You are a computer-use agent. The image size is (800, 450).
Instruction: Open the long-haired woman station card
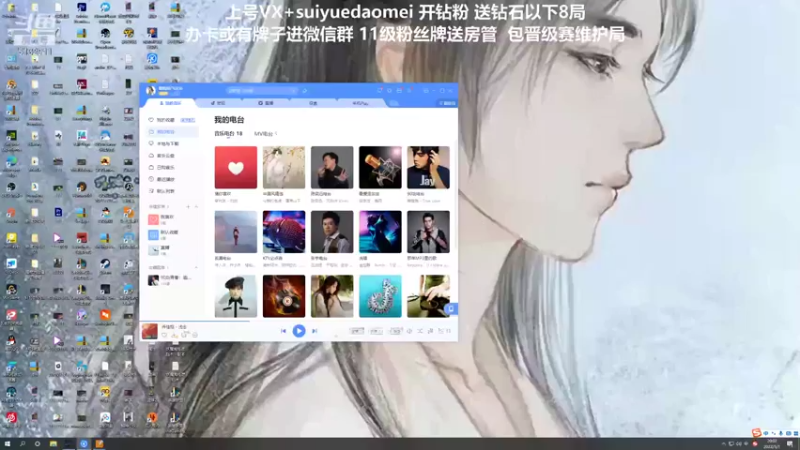pyautogui.click(x=332, y=296)
